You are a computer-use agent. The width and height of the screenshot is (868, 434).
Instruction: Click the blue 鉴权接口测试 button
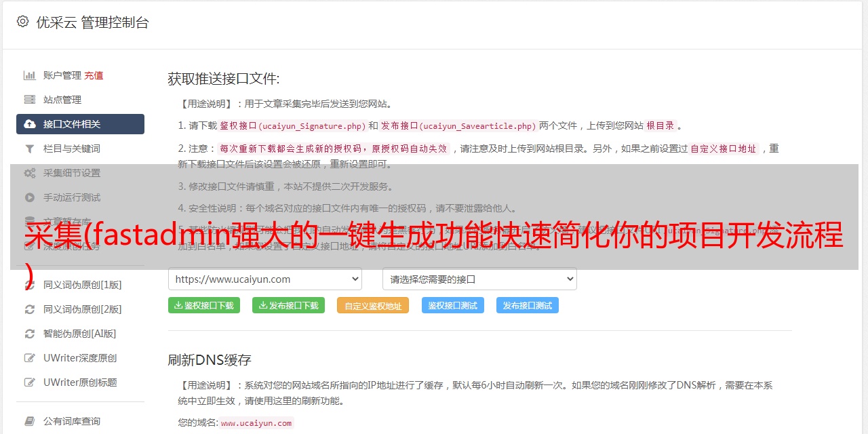click(x=453, y=305)
